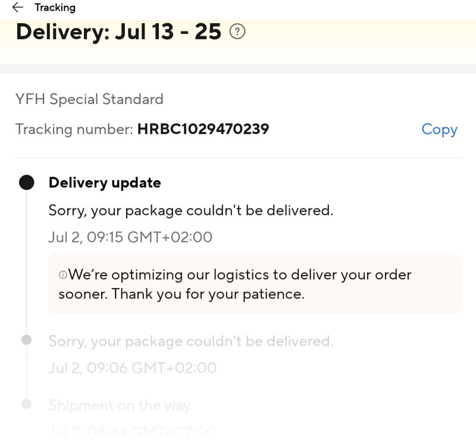Click the Delivery update heading
476x448 pixels.
pos(105,183)
